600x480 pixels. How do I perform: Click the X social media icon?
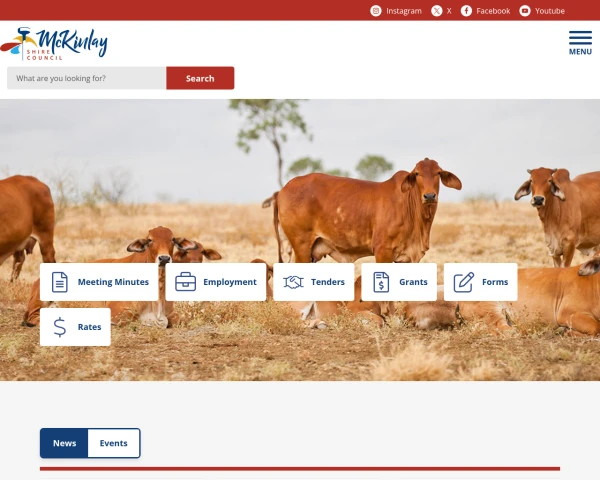point(437,11)
